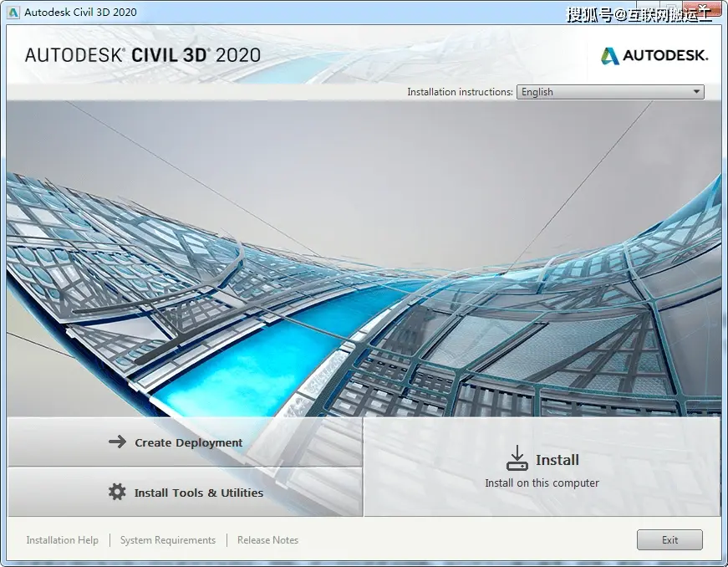Start Install on this computer
This screenshot has height=567, width=728.
click(x=542, y=467)
